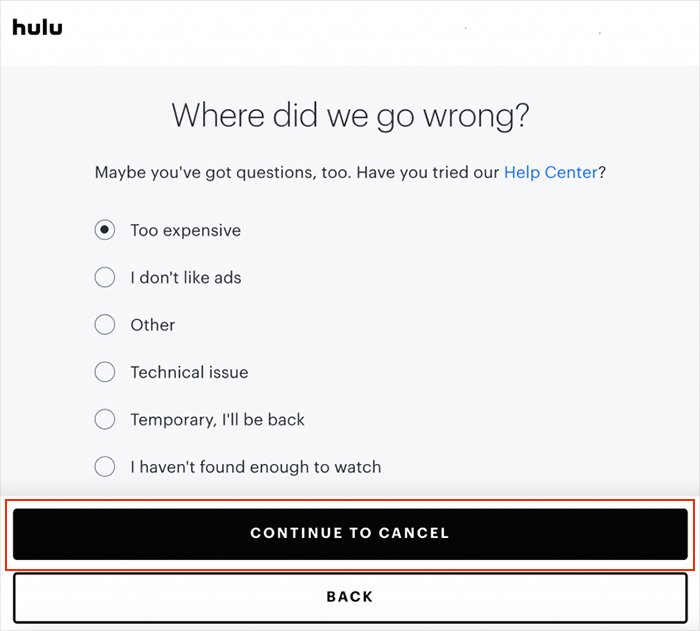Select "Temporary, I'll be back" radio button
This screenshot has height=631, width=700.
[x=105, y=419]
